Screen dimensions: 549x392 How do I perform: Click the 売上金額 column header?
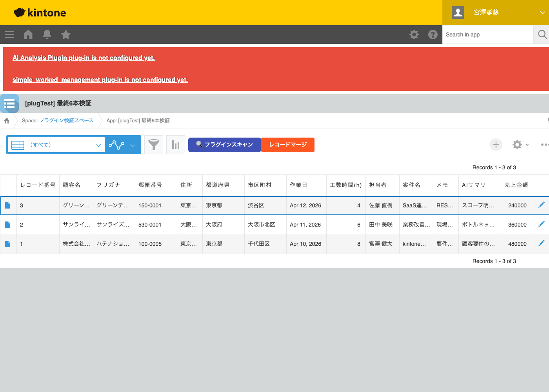pos(516,185)
